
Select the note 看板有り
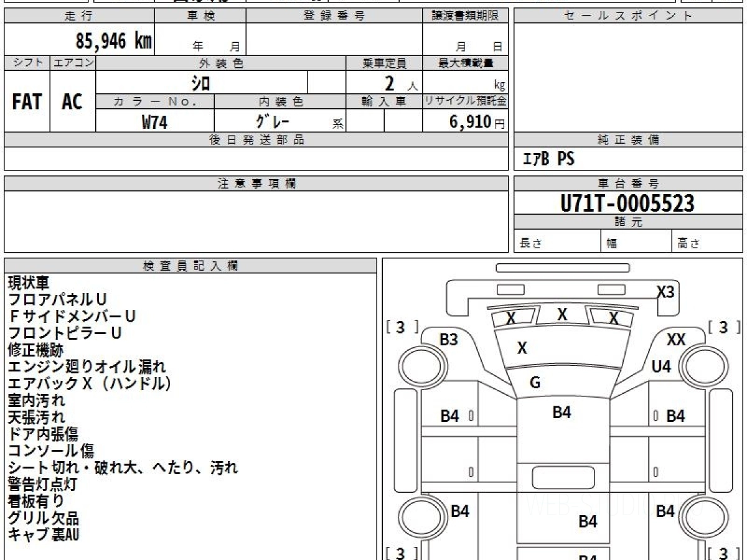tap(35, 502)
